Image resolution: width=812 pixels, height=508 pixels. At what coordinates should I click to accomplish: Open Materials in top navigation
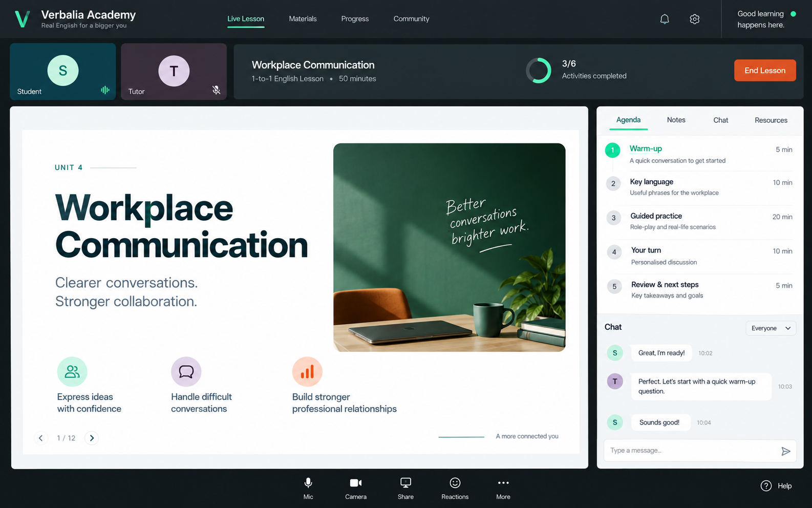(x=303, y=19)
